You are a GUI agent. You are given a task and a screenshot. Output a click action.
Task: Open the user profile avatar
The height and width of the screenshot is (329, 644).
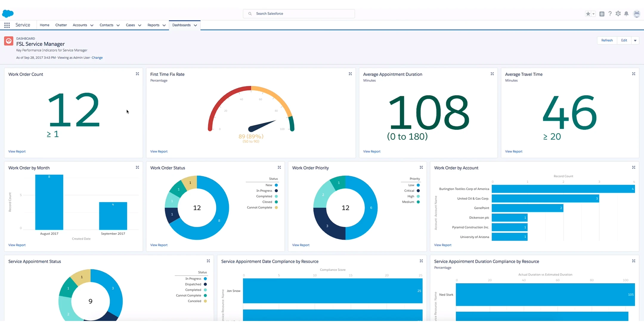point(637,14)
